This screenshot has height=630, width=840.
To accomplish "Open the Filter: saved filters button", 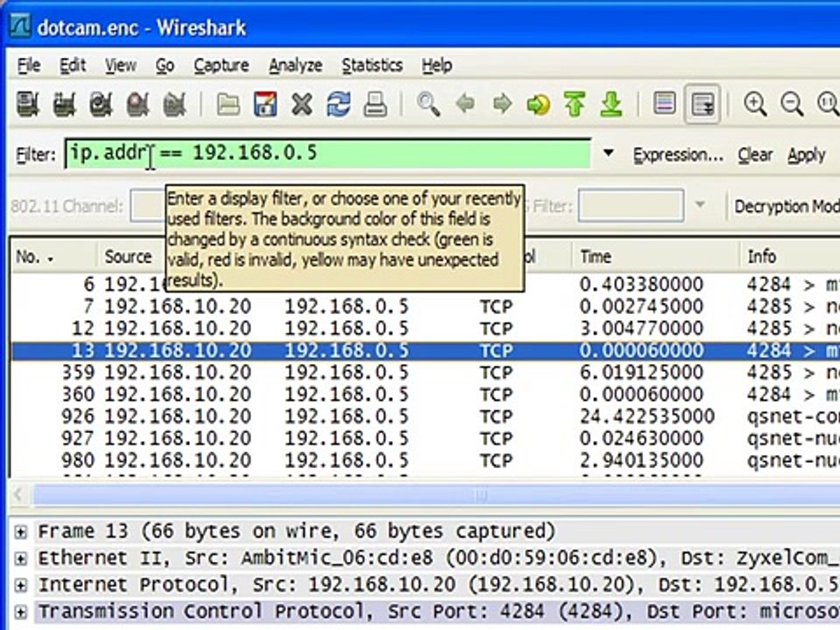I will click(x=36, y=154).
